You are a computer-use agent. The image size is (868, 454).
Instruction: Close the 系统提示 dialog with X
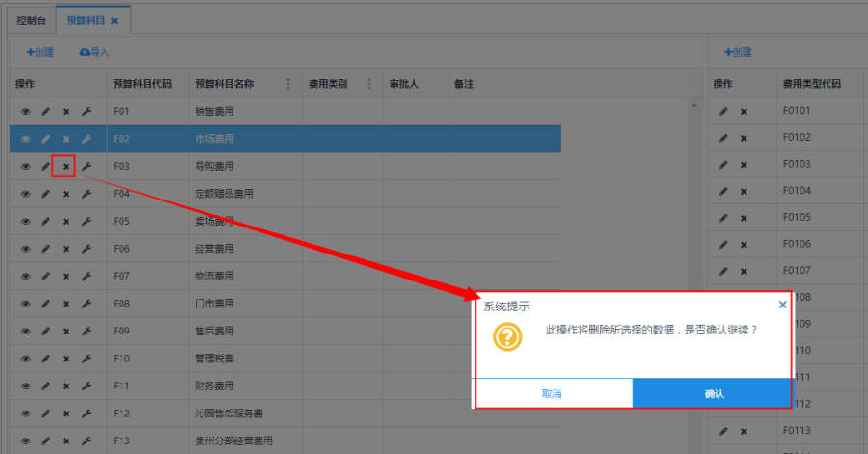coord(782,305)
